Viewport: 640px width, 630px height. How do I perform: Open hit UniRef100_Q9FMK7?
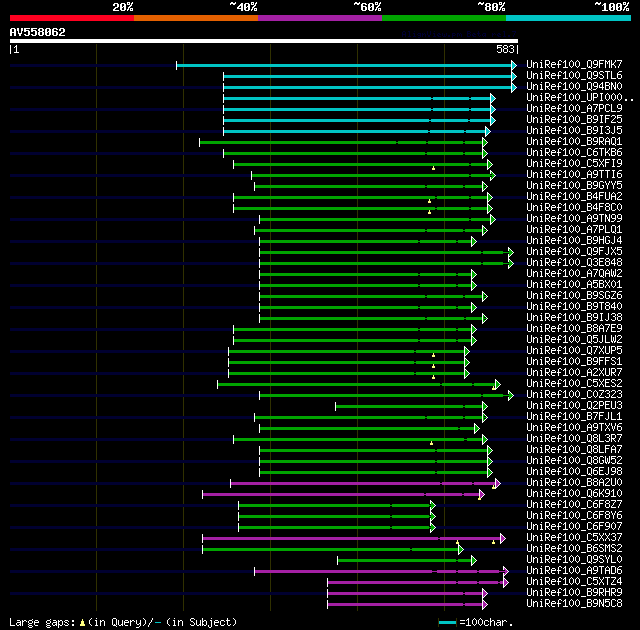coord(574,64)
